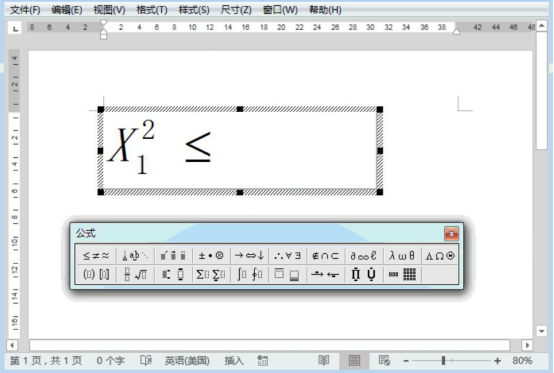The image size is (554, 373).
Task: Open subscript and superscript templates palette
Action: coord(173,274)
